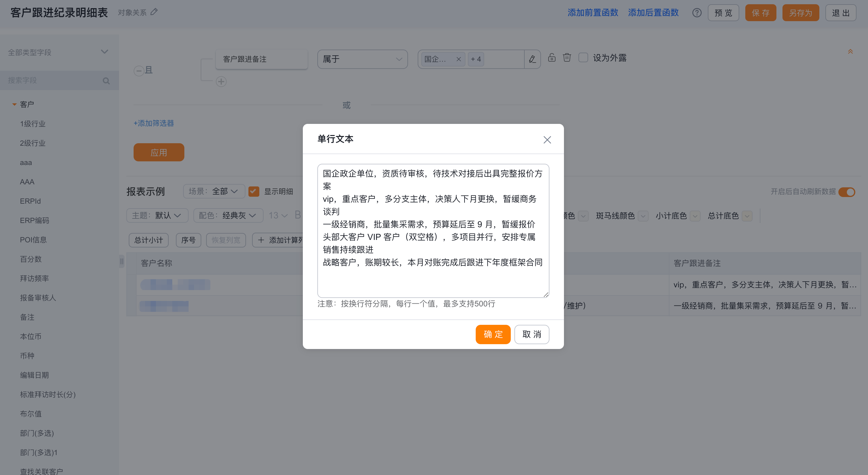Image resolution: width=868 pixels, height=475 pixels.
Task: Exit the editor via 退出
Action: click(841, 13)
